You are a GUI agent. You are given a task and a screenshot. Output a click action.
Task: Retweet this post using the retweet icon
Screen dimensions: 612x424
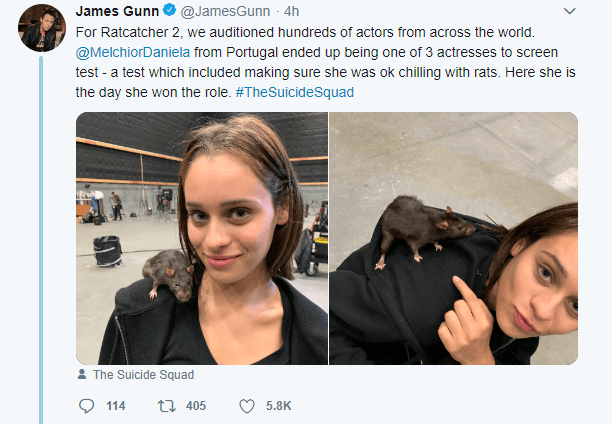pyautogui.click(x=166, y=405)
